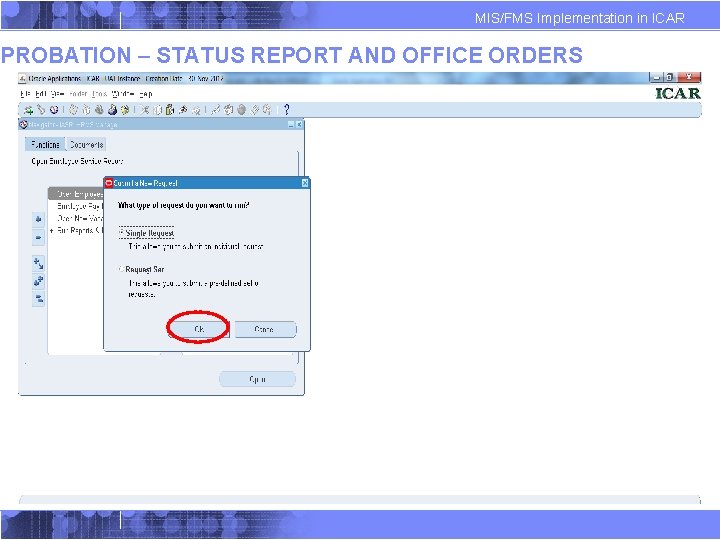
Task: Click the Next Step toolbar icon
Action: tap(86, 110)
